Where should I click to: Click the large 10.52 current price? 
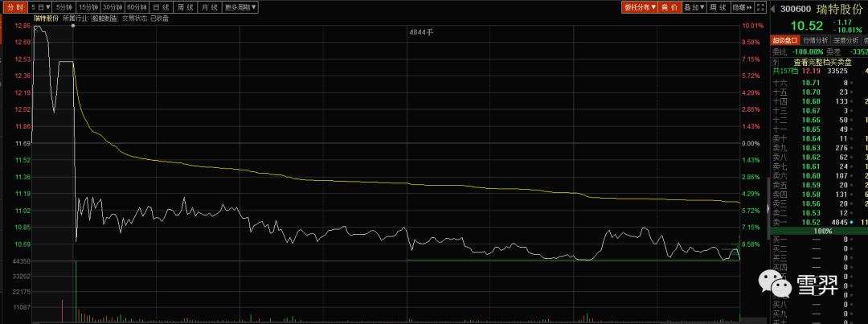807,26
